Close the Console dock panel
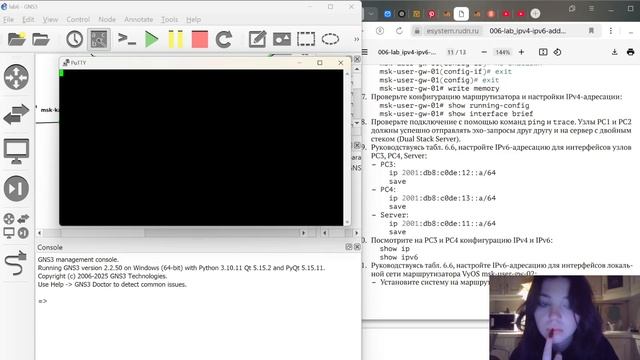Image resolution: width=640 pixels, height=360 pixels. (357, 247)
